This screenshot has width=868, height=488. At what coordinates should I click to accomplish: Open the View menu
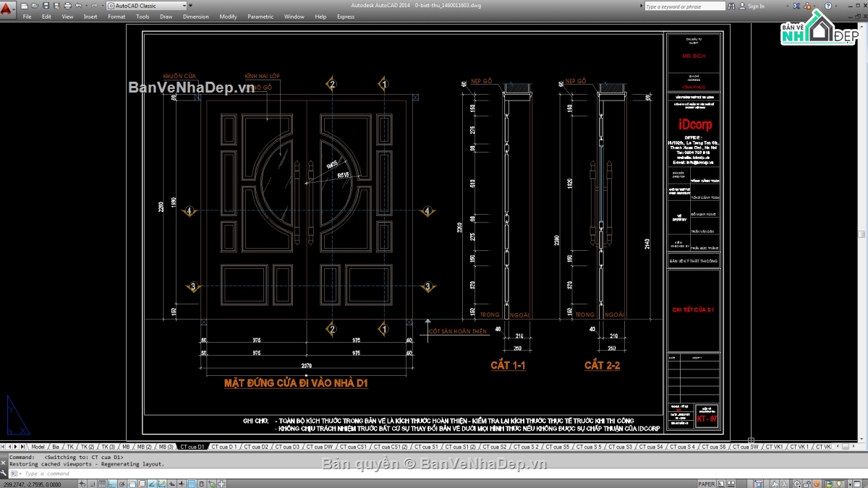point(67,17)
